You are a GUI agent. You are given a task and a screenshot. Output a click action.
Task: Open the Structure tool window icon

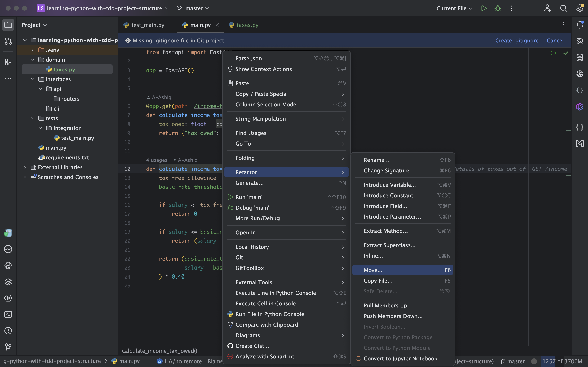click(x=8, y=62)
